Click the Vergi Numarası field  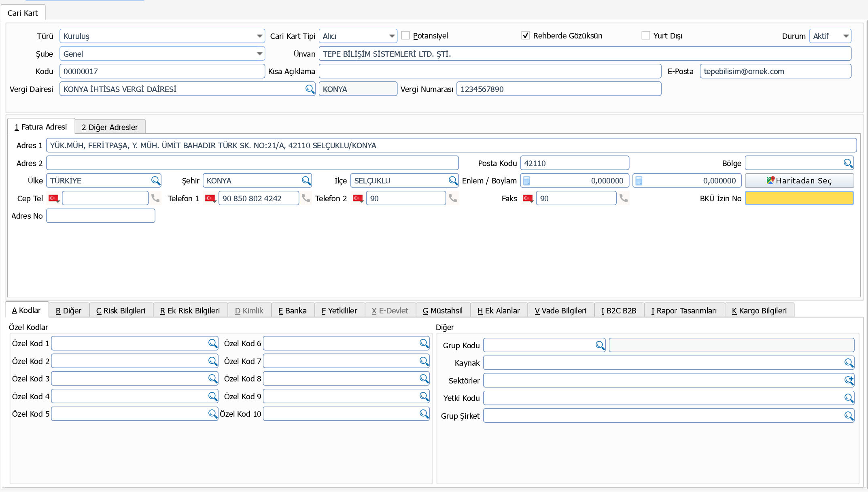(559, 89)
